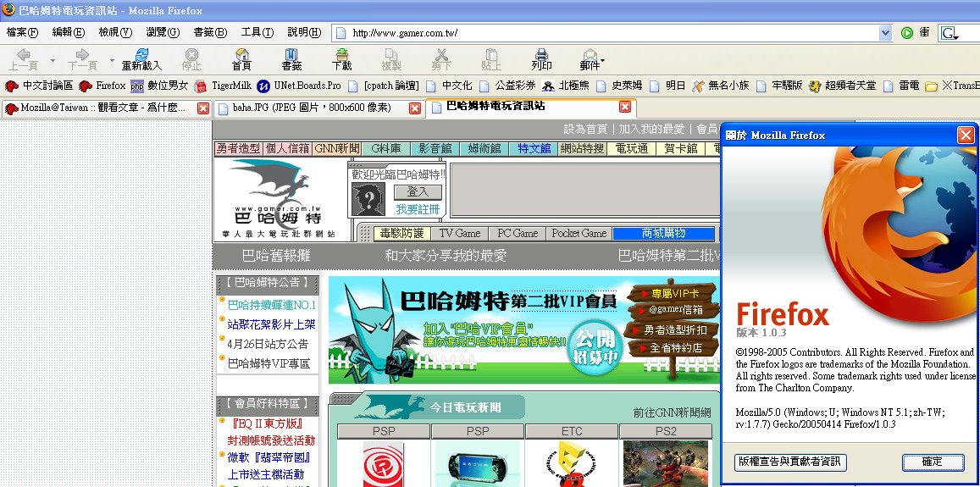Open Bookmarks (書籤) from the toolbar icon
The width and height of the screenshot is (980, 487).
(291, 58)
